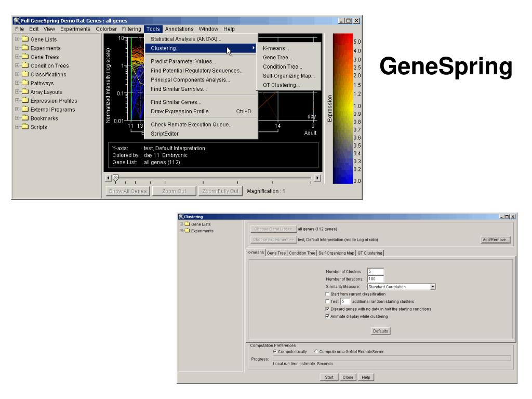Screen dimensions: 532x399
Task: Switch to the Gene Tree tab
Action: point(276,253)
